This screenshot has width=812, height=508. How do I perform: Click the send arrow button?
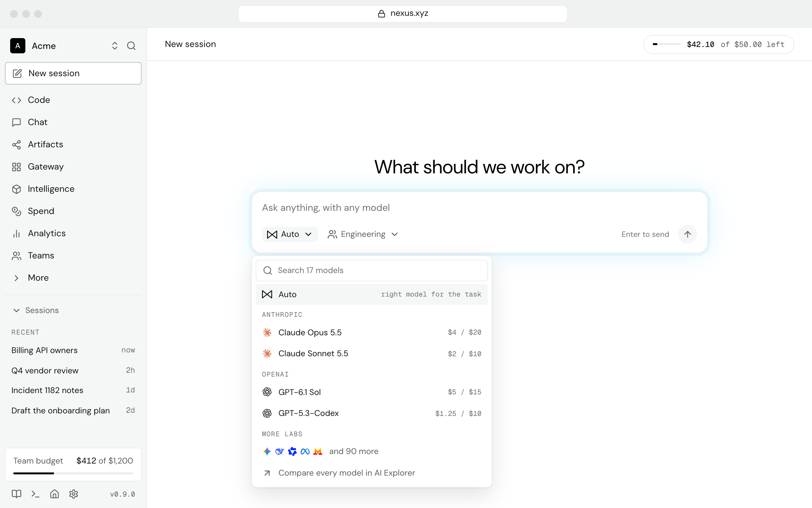pos(688,234)
